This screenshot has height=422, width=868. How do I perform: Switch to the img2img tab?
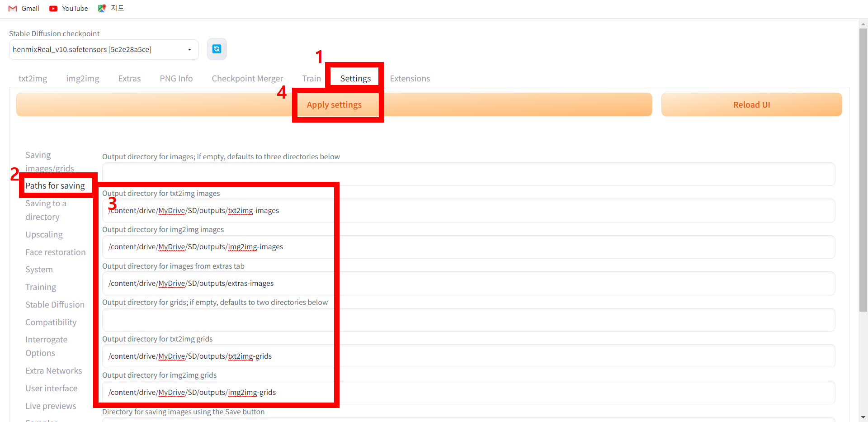click(83, 78)
